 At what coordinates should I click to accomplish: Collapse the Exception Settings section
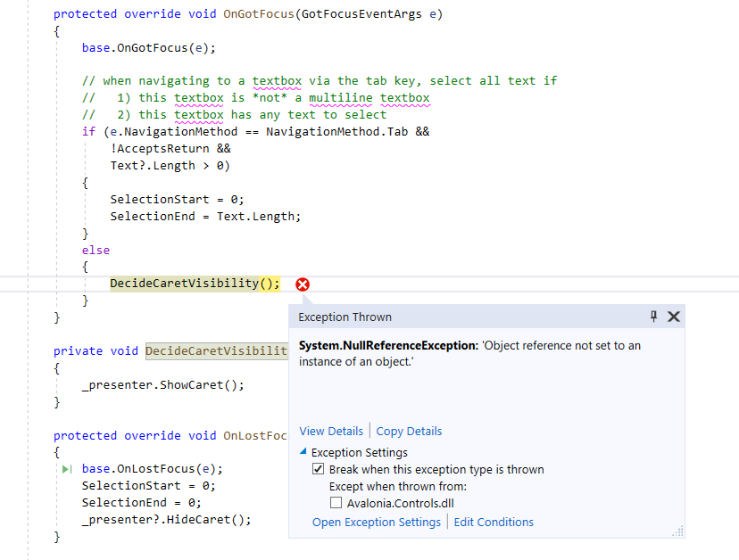click(x=303, y=452)
